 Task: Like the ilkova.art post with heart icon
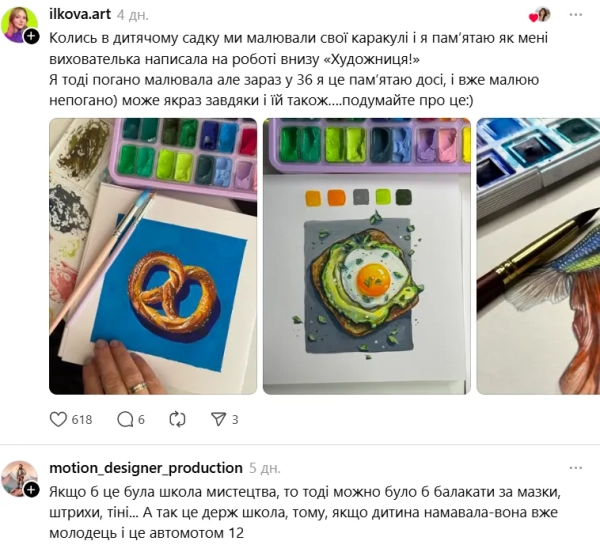pos(58,419)
